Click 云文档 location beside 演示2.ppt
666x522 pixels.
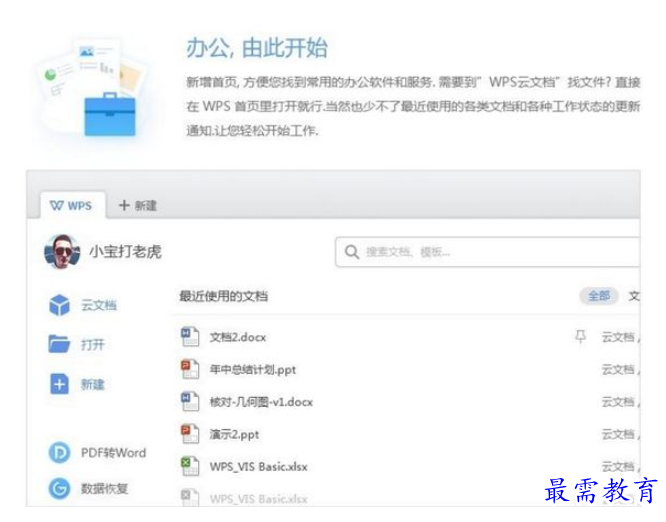618,435
